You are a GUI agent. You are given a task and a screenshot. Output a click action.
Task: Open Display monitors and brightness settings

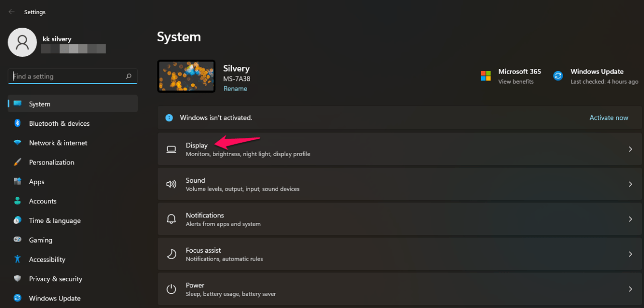(400, 149)
